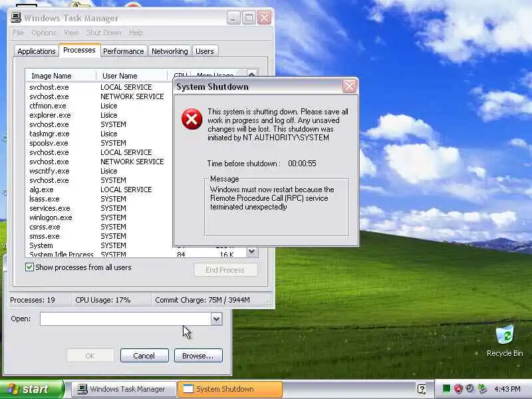
Task: Select the explorer.exe process row
Action: click(x=98, y=115)
